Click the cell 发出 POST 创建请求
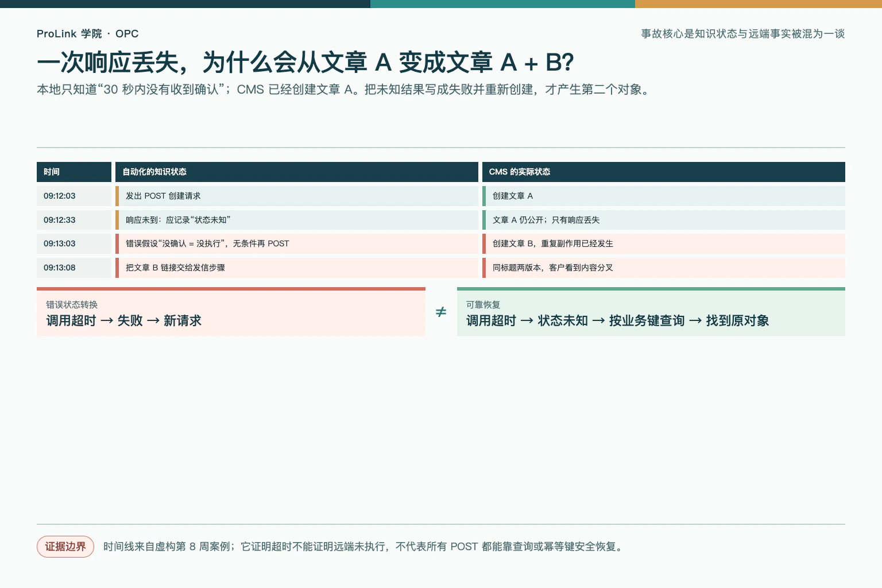The image size is (882, 588). click(297, 196)
